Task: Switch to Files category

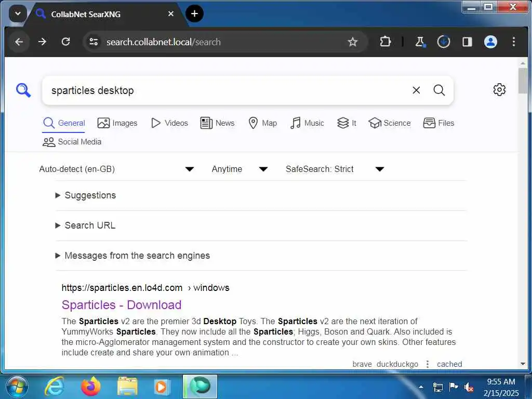Action: (438, 123)
